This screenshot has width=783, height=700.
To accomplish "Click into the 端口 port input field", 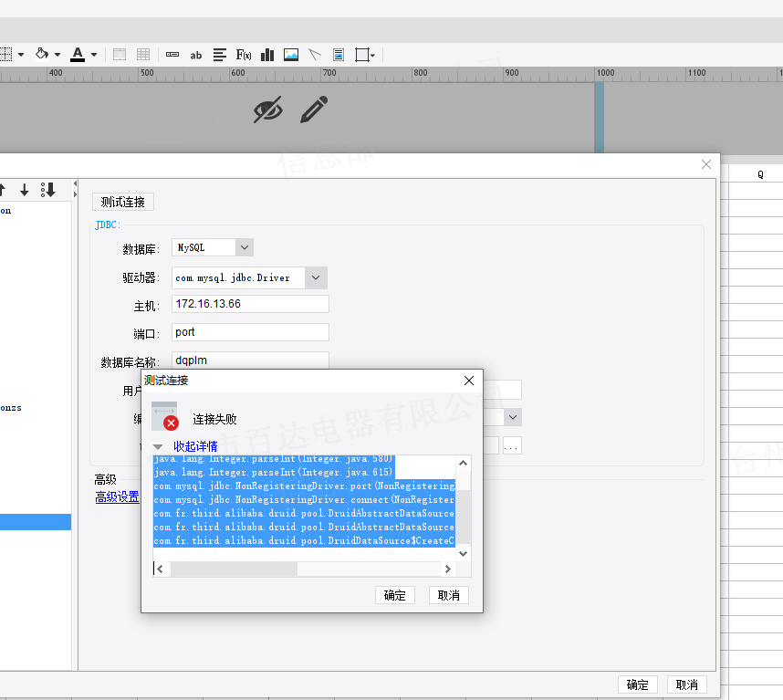I will pos(250,332).
